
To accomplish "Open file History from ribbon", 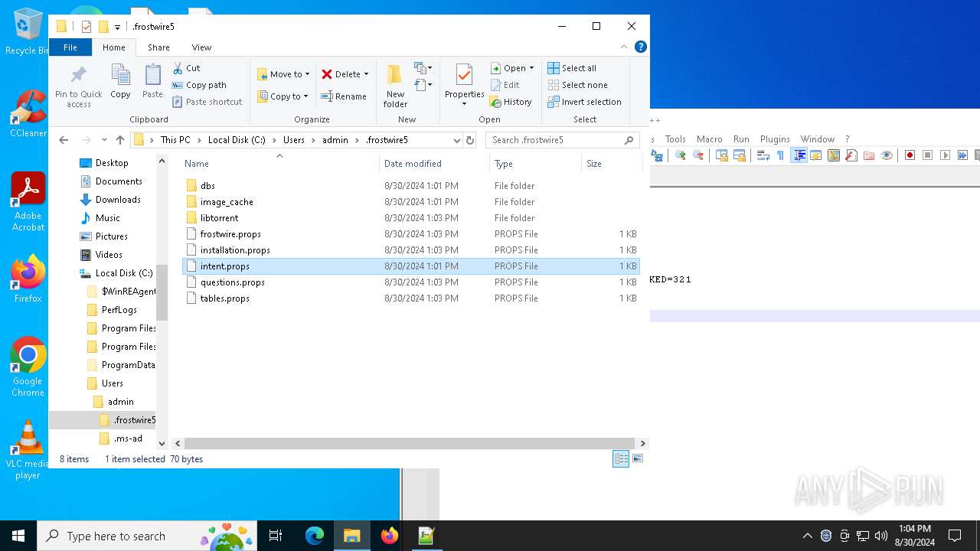I will pos(511,102).
